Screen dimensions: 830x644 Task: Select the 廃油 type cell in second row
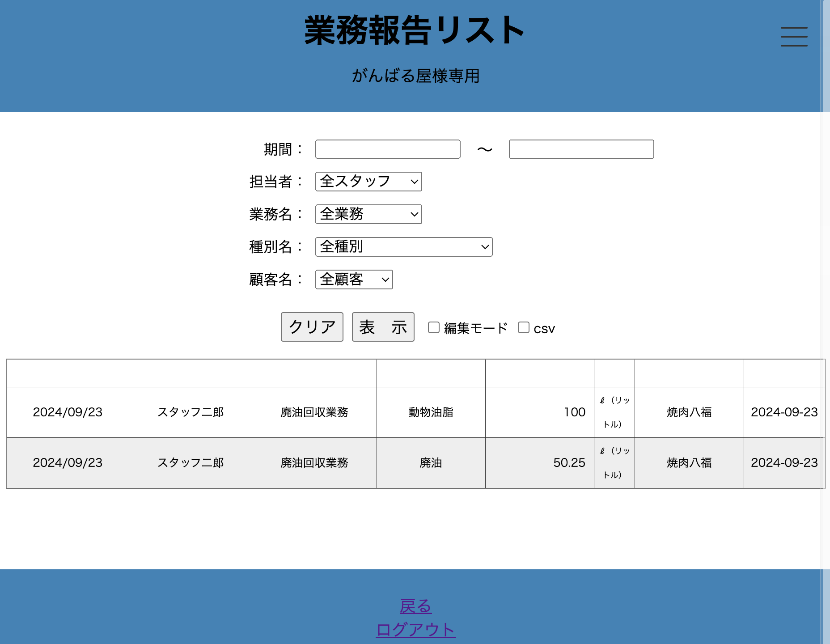431,462
